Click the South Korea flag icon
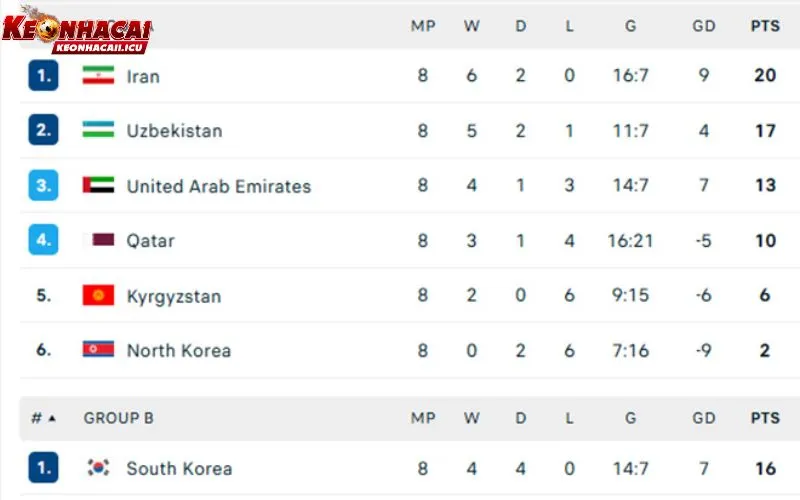 pos(98,467)
